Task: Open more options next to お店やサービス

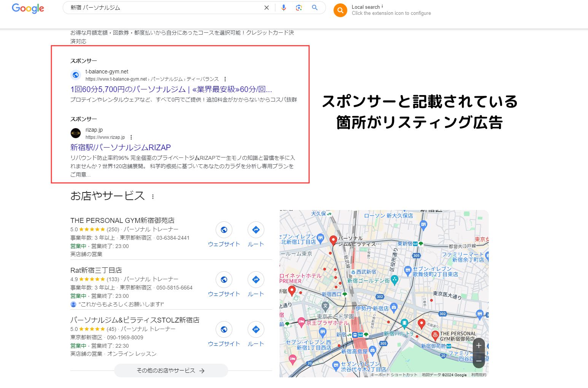Action: click(153, 197)
